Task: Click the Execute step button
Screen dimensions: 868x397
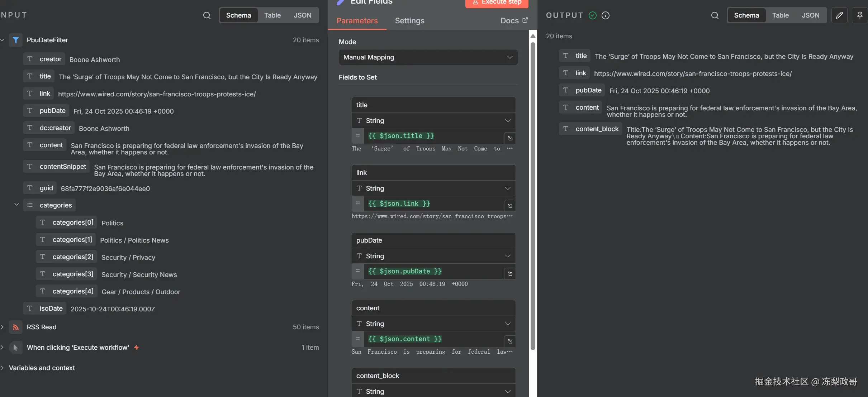Action: (x=497, y=3)
